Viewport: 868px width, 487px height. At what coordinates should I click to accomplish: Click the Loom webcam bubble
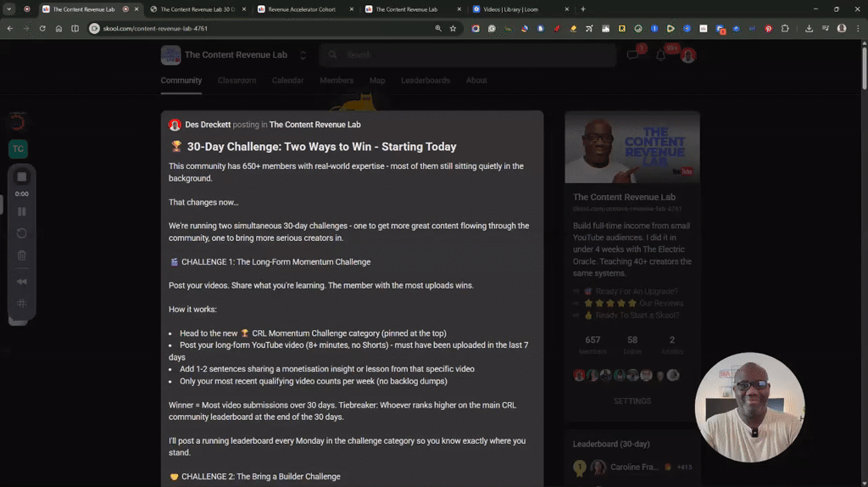click(x=749, y=407)
